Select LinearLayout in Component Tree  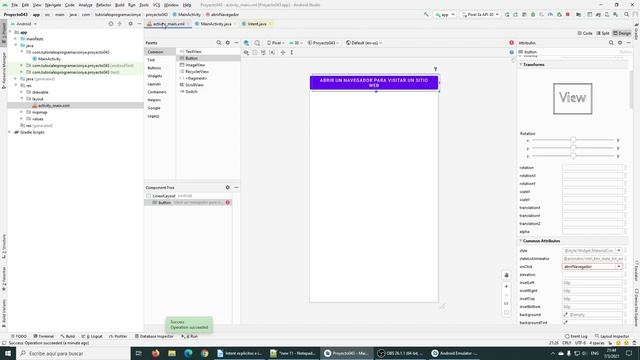coord(165,196)
